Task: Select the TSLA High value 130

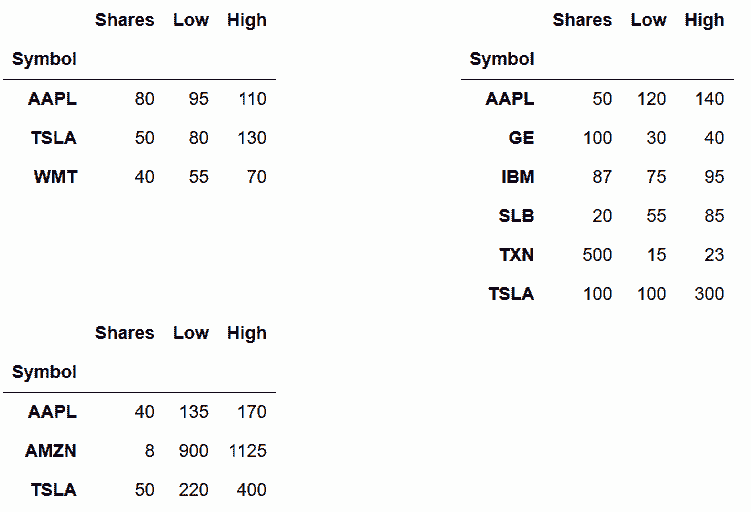Action: coord(251,138)
